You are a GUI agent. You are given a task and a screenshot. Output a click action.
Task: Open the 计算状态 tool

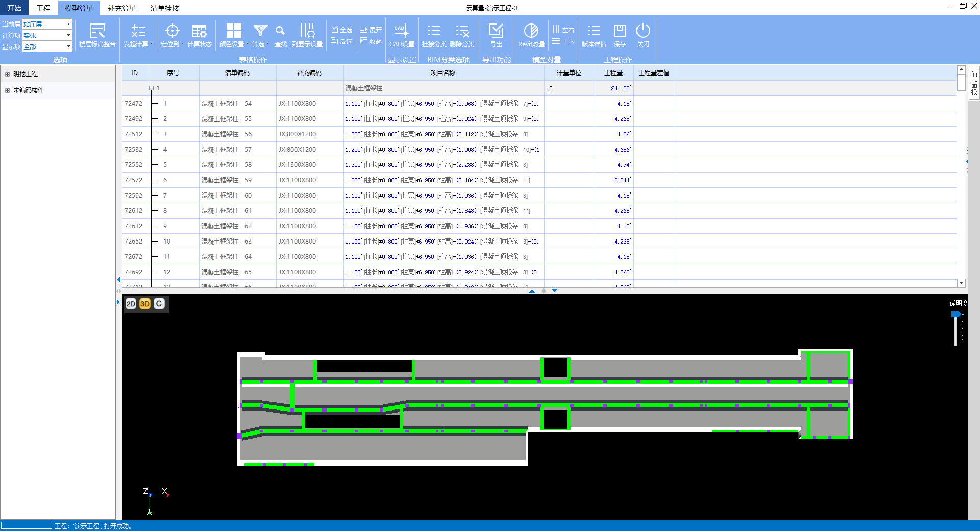[x=199, y=32]
